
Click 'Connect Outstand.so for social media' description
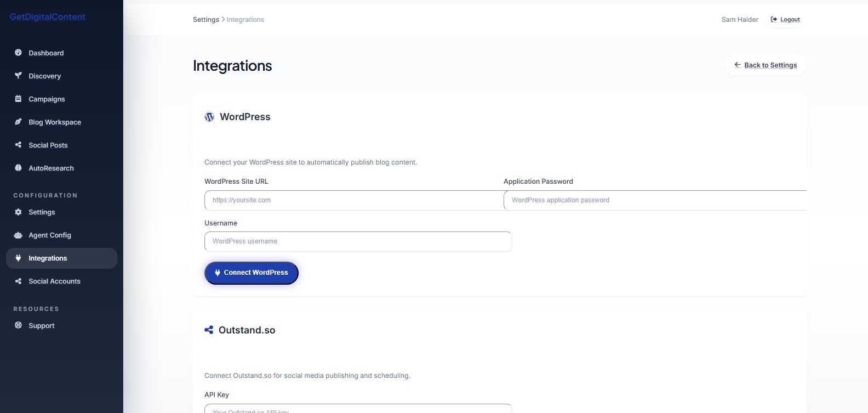pos(307,376)
